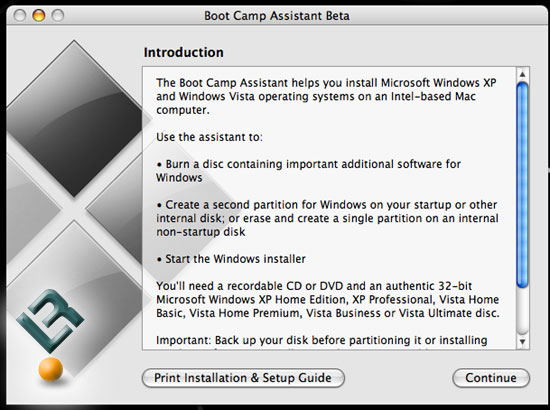This screenshot has width=550, height=410.
Task: Click the "Important: Back up your disk" line
Action: click(322, 340)
